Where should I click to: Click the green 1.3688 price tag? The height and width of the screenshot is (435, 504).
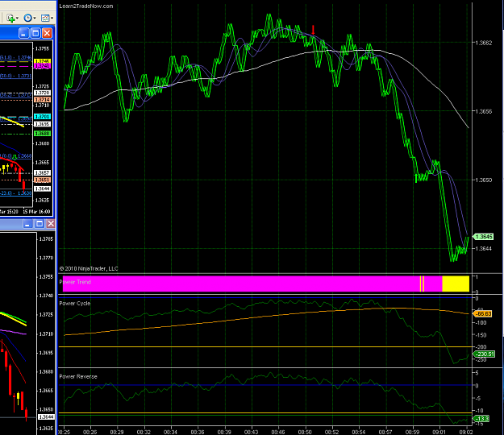tap(42, 133)
